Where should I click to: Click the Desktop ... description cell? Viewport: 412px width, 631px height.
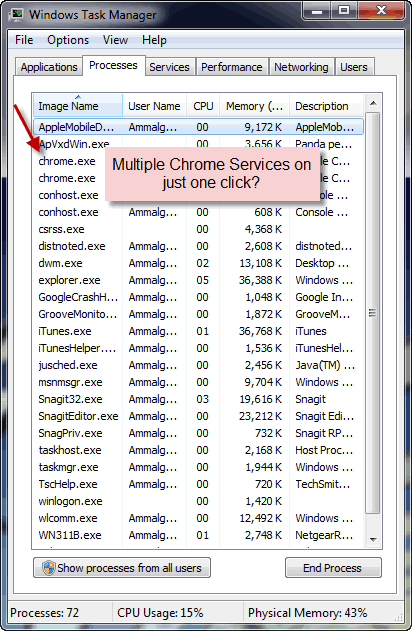[x=322, y=263]
